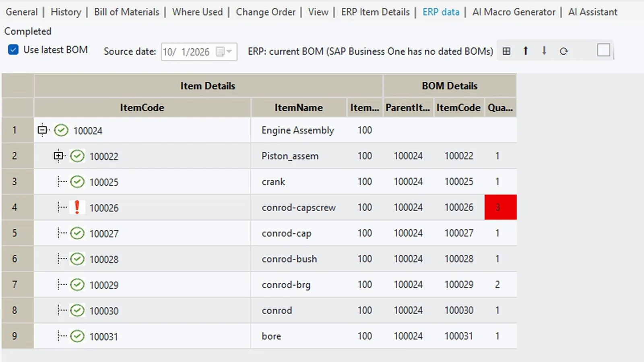Click the ItemName column header
The height and width of the screenshot is (362, 644).
(299, 107)
